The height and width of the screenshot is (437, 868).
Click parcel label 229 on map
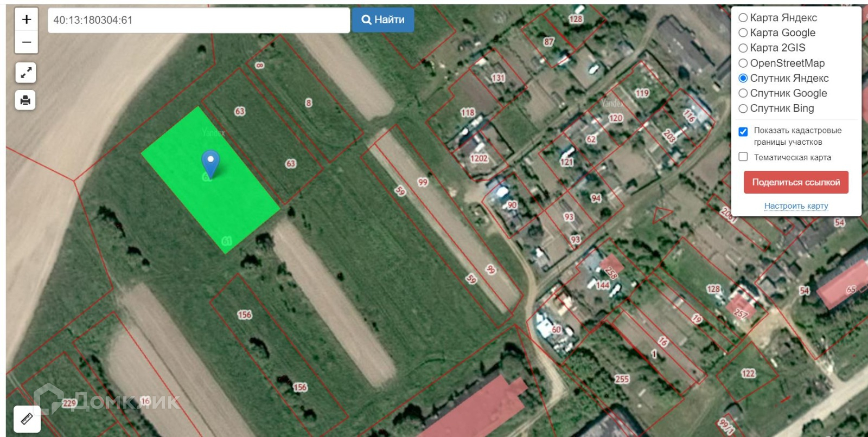[x=69, y=403]
